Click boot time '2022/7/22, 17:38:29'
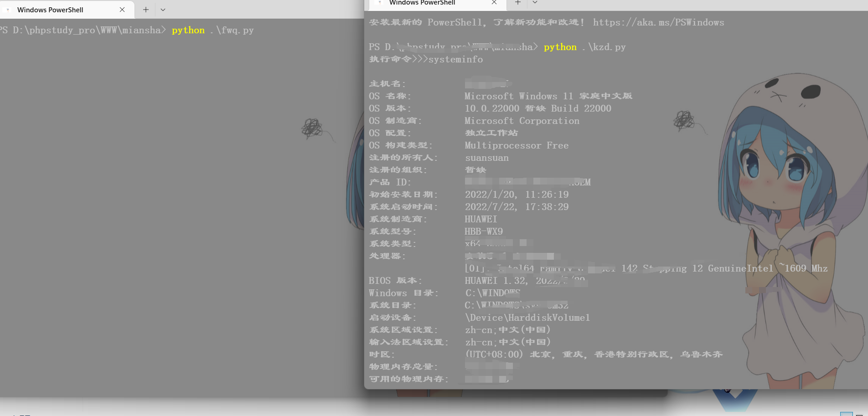This screenshot has height=416, width=868. click(x=517, y=207)
